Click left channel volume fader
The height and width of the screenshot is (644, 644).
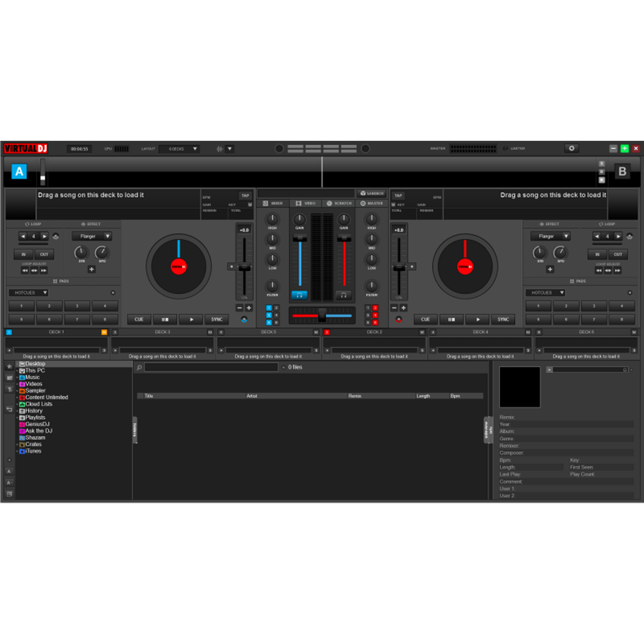click(300, 238)
